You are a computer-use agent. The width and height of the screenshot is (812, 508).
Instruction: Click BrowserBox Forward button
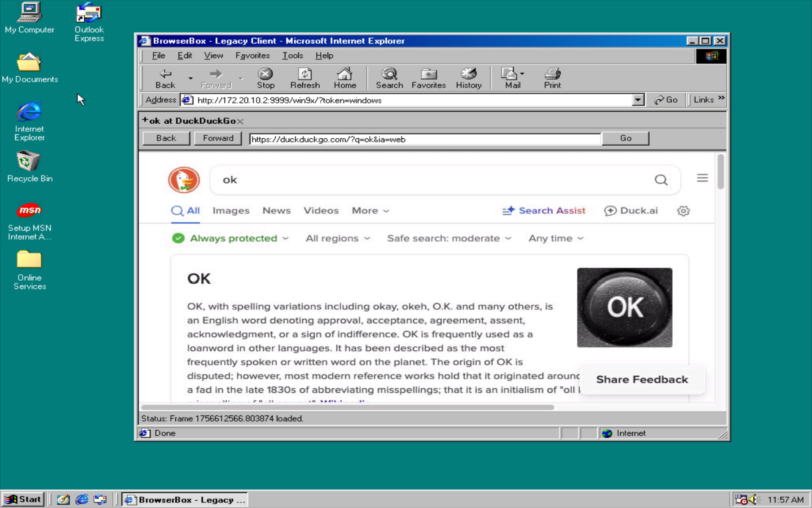(218, 138)
